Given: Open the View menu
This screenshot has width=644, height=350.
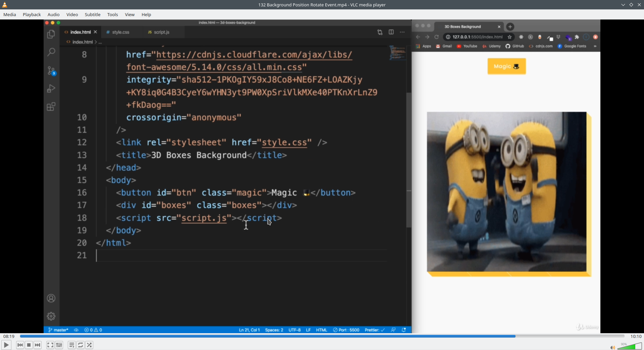Looking at the screenshot, I should tap(130, 14).
